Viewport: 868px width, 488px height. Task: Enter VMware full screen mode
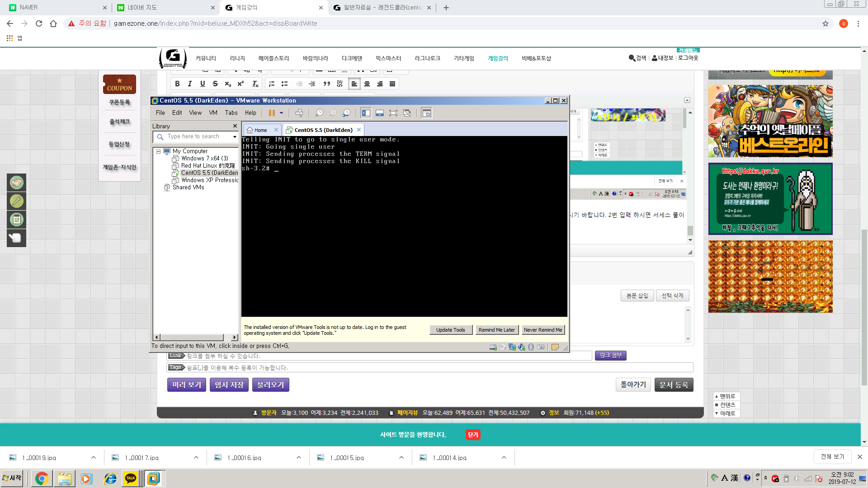393,113
